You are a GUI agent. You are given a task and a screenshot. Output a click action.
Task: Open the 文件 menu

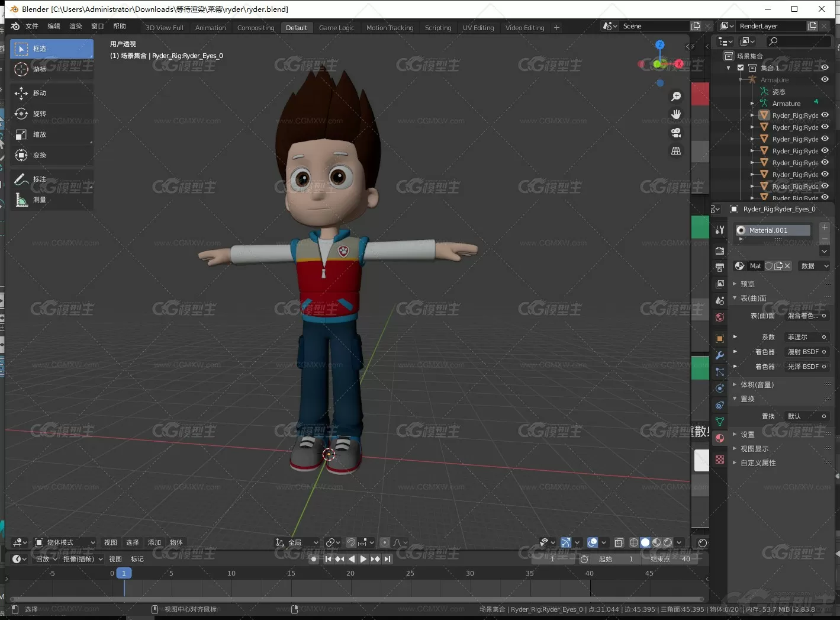click(x=32, y=27)
